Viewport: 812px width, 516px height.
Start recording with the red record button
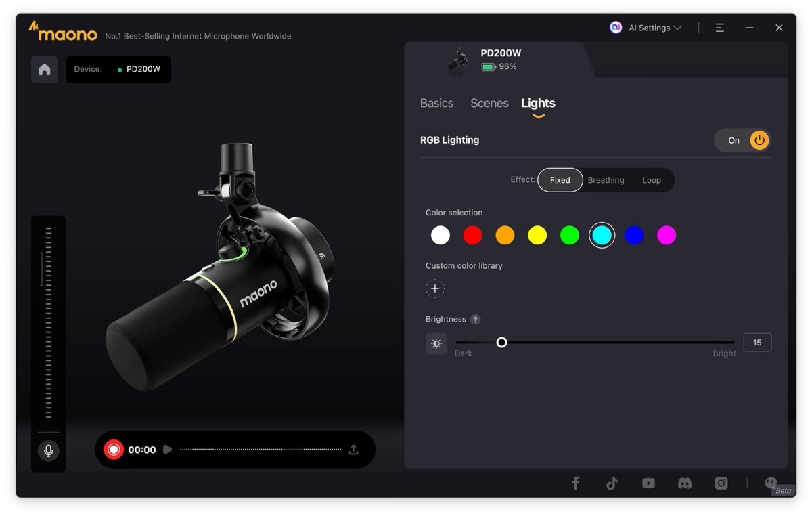click(x=114, y=450)
